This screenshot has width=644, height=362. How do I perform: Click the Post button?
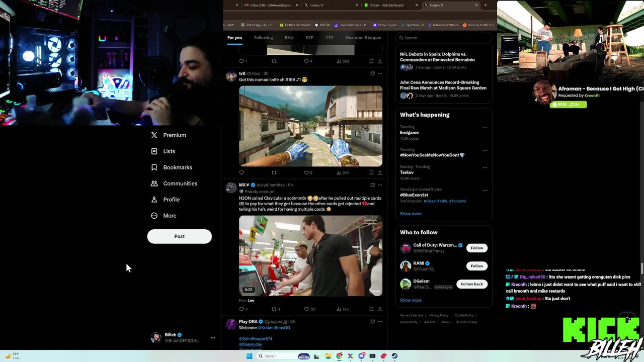[x=179, y=236]
